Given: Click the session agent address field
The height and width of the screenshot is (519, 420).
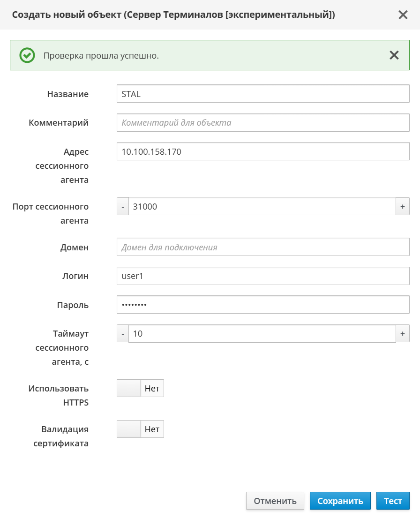Looking at the screenshot, I should [x=262, y=151].
